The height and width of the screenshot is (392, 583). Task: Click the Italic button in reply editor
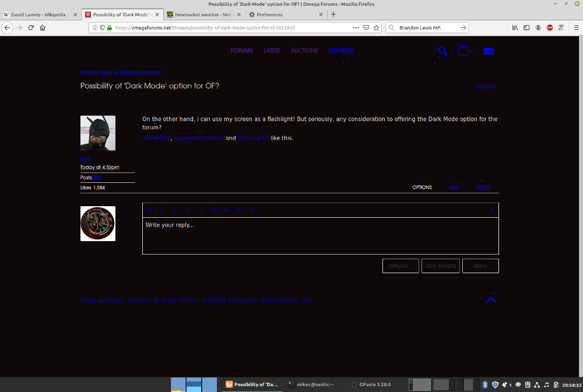[x=161, y=210]
